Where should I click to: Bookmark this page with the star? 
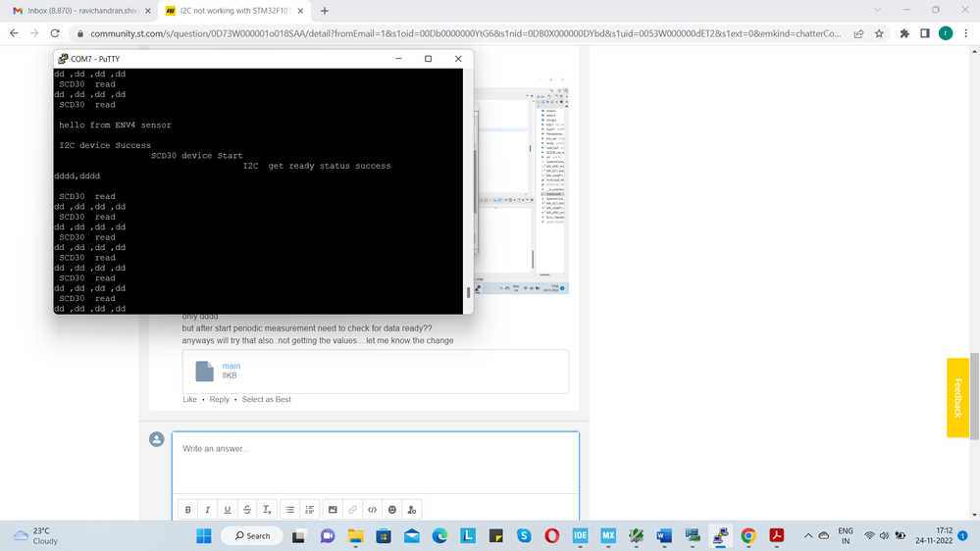click(x=879, y=33)
